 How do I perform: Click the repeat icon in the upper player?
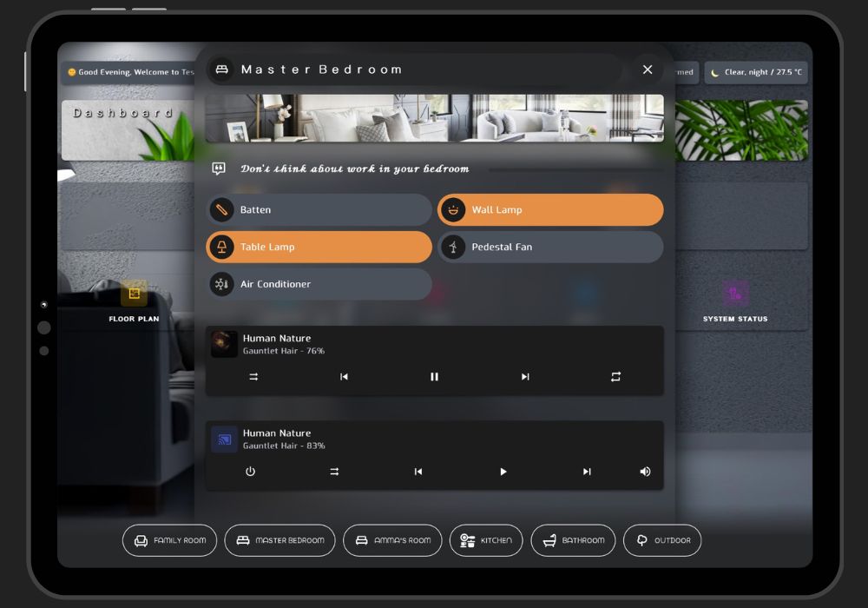615,377
